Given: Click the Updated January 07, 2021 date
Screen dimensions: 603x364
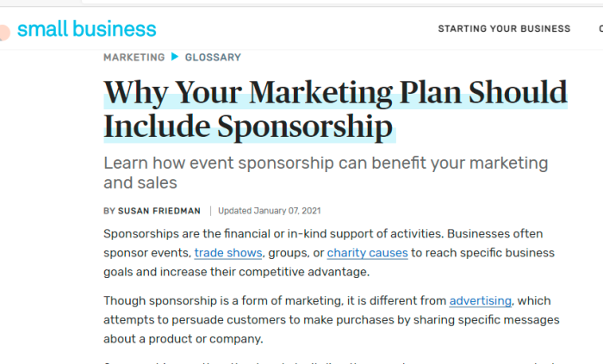Looking at the screenshot, I should pyautogui.click(x=269, y=211).
